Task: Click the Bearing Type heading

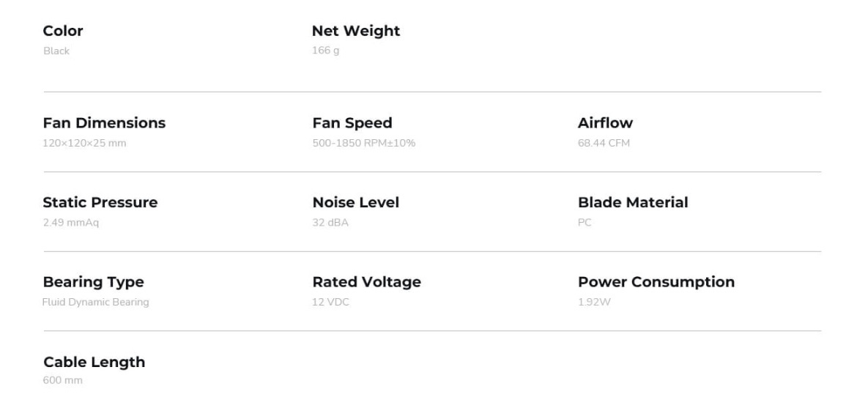Action: (x=94, y=282)
